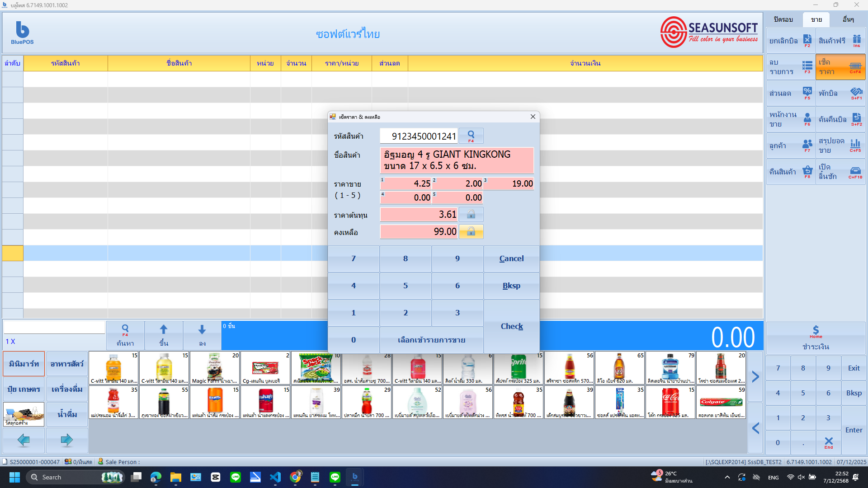Viewport: 868px width, 488px height.
Task: Open the สรุปยอดขาย sales summary chart icon
Action: [x=856, y=145]
